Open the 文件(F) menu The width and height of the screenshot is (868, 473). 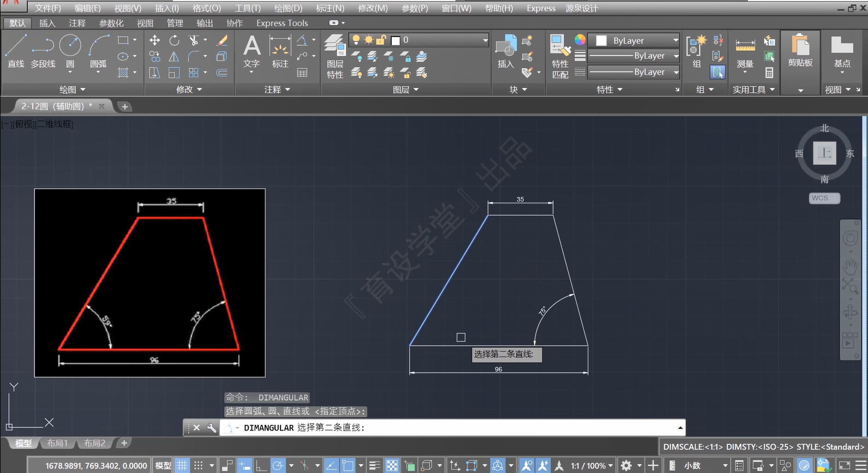tap(48, 8)
